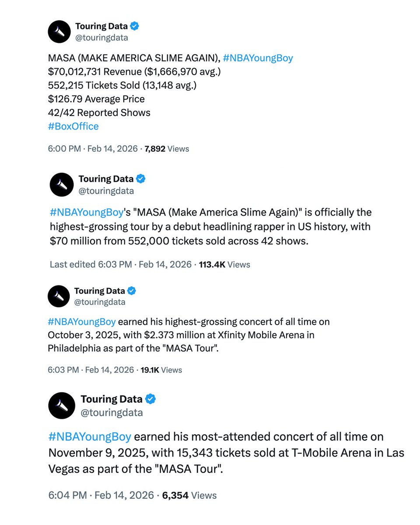This screenshot has height=525, width=420.
Task: Open the profile avatar on the Las Vegas tweet
Action: pyautogui.click(x=62, y=405)
